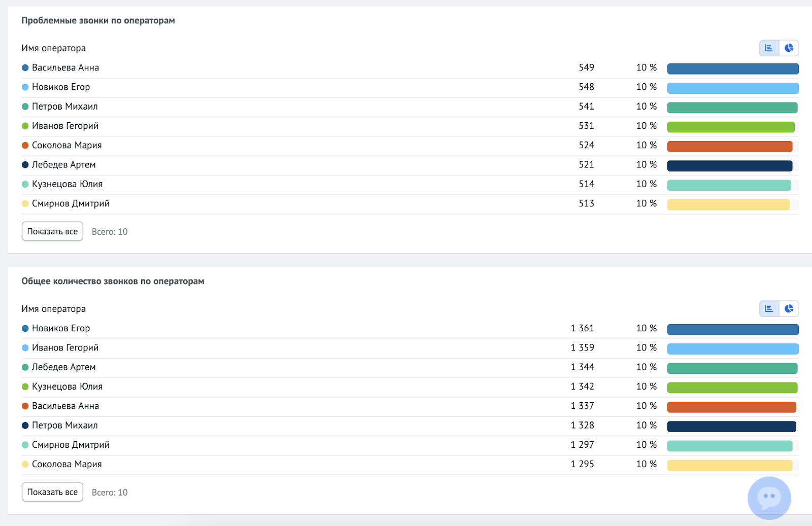Open the chat support bubble
Screen dimensions: 812x526
click(x=769, y=498)
